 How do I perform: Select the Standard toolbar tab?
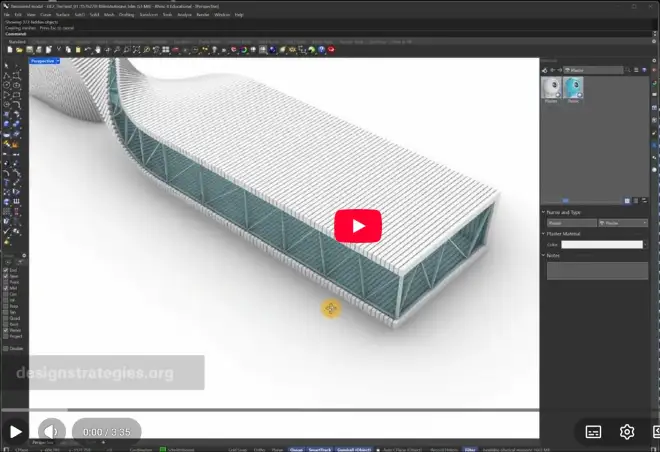[17, 42]
